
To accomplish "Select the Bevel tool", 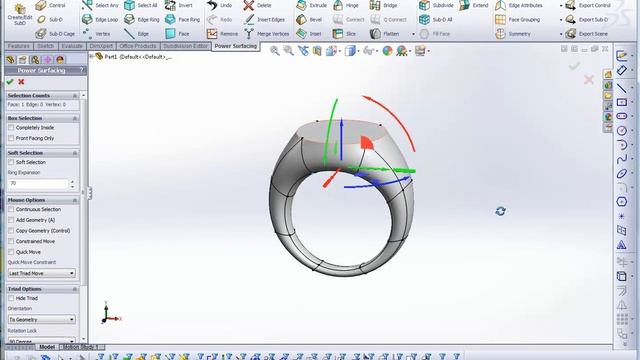I will pos(309,20).
